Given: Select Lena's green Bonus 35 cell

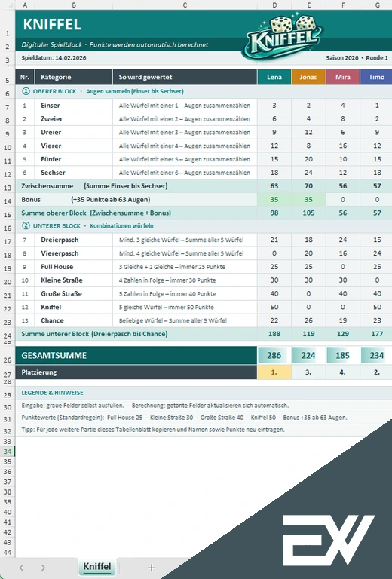Looking at the screenshot, I should click(x=274, y=199).
